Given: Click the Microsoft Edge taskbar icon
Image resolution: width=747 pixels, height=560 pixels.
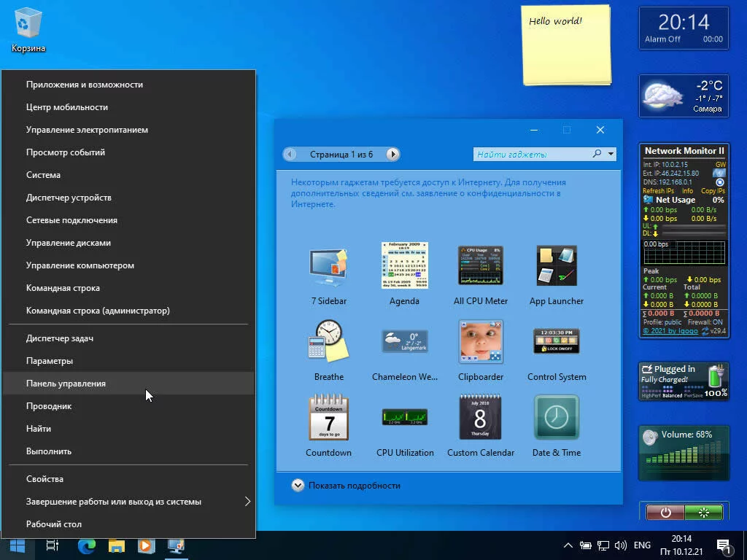Looking at the screenshot, I should [87, 545].
